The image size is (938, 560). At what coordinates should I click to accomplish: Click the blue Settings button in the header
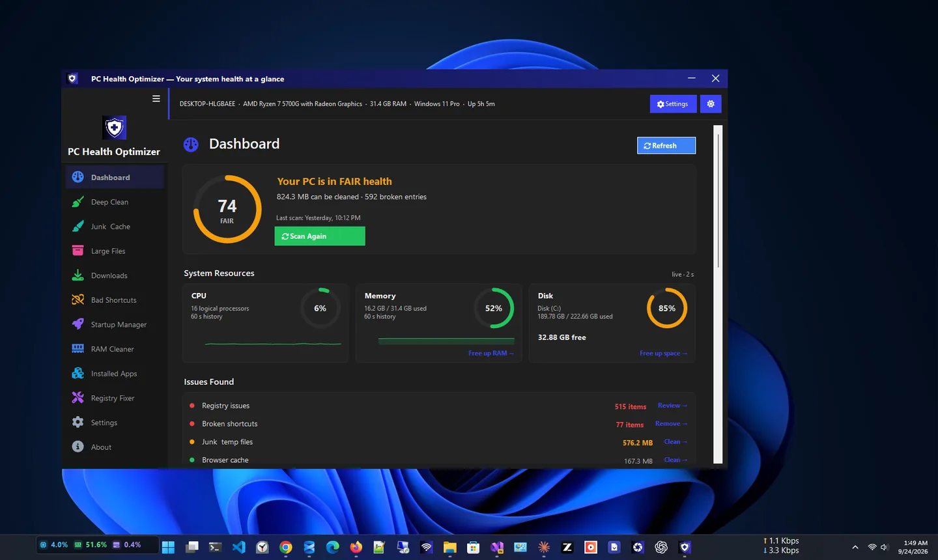tap(674, 104)
